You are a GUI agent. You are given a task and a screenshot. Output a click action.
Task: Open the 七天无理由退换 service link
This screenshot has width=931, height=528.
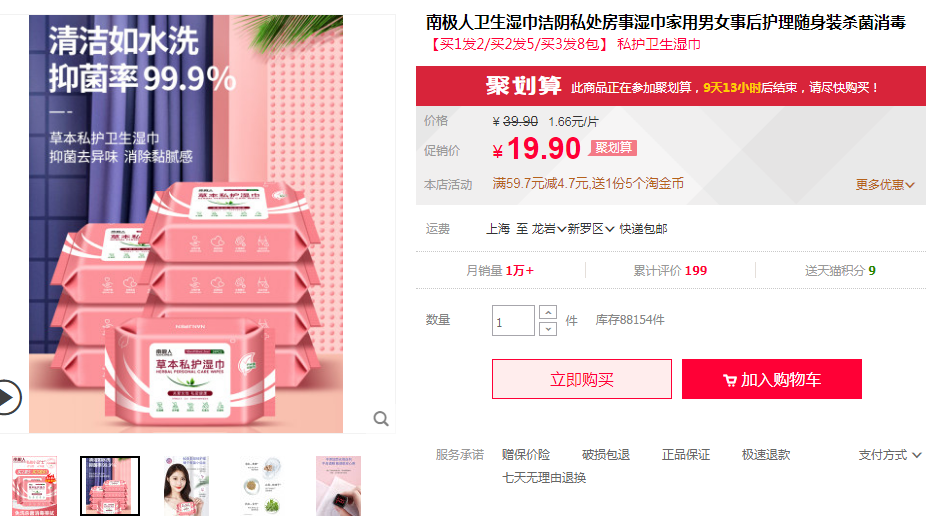coord(544,478)
